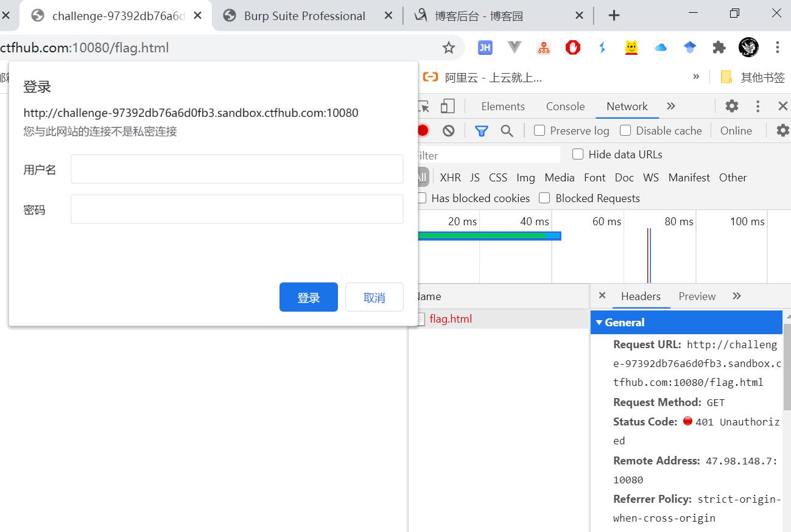Open the Extensions puzzle-piece menu

(x=719, y=47)
